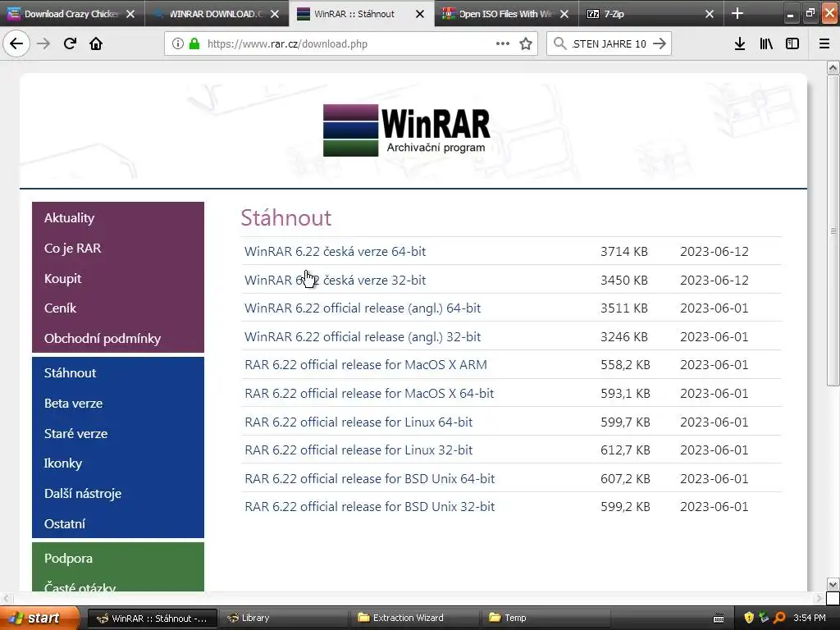This screenshot has width=840, height=630.
Task: Bookmark this page with the star icon
Action: (x=526, y=44)
